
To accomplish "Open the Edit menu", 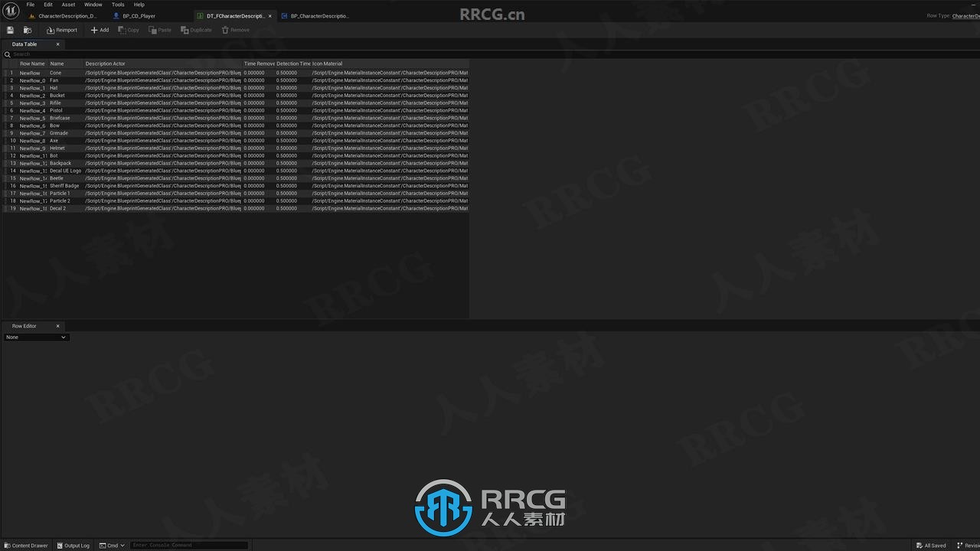I will 48,5.
